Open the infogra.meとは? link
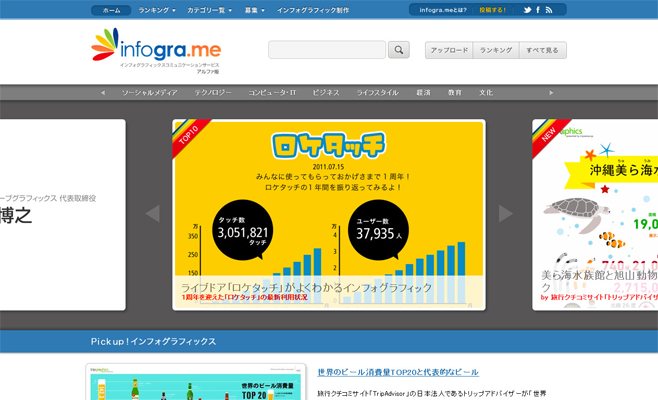 point(443,10)
